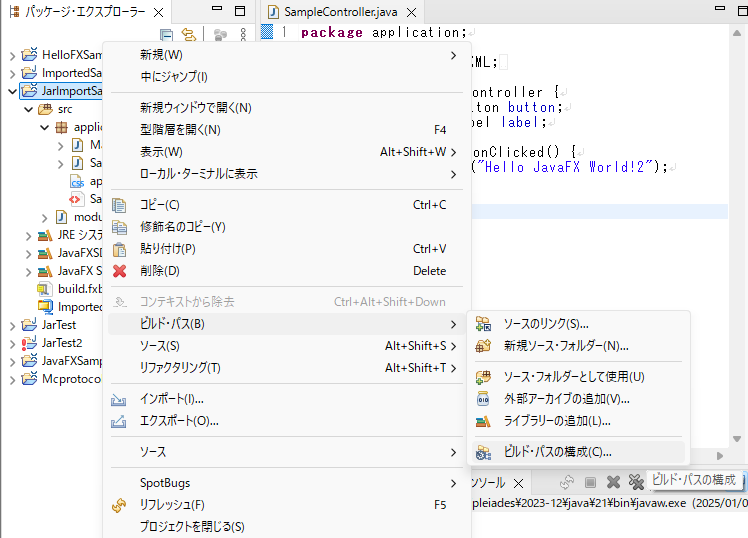Screen dimensions: 748x538
Task: Click the paste icon beside 貼り付け(P)
Action: point(119,249)
